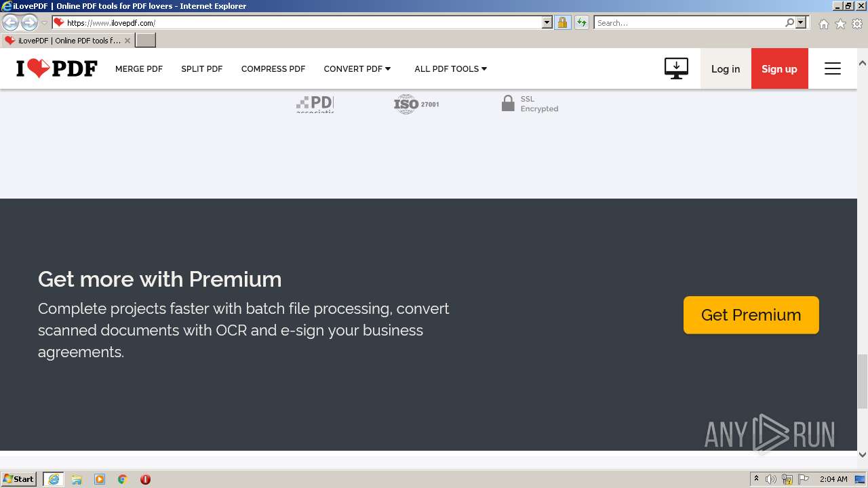Open the address bar history dropdown
The width and height of the screenshot is (868, 488).
[x=547, y=22]
